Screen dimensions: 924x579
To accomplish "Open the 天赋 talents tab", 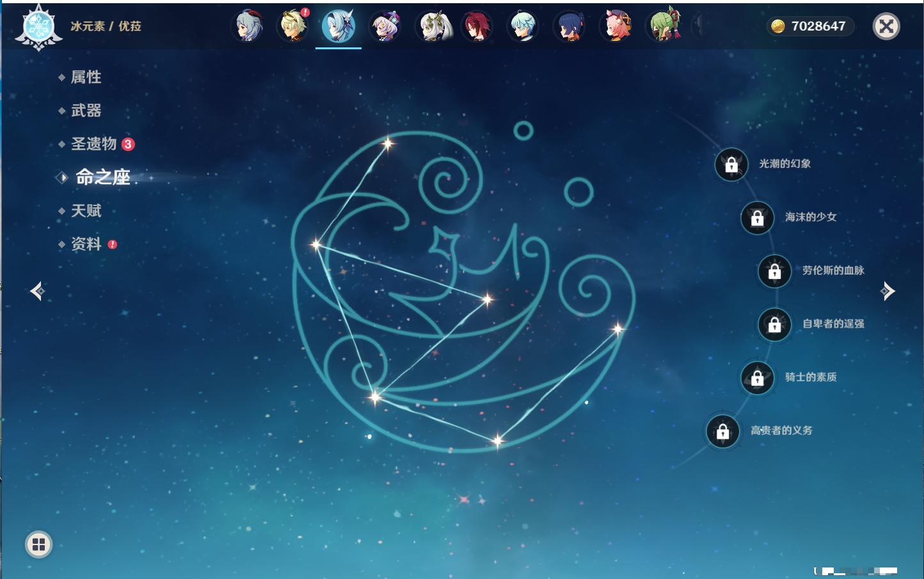I will coord(86,210).
